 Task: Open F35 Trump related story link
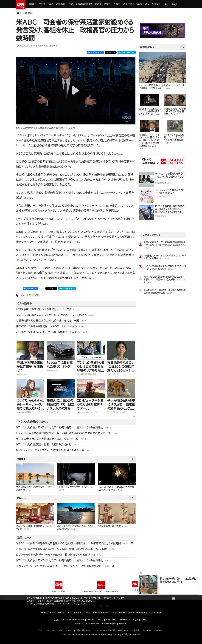44,309
